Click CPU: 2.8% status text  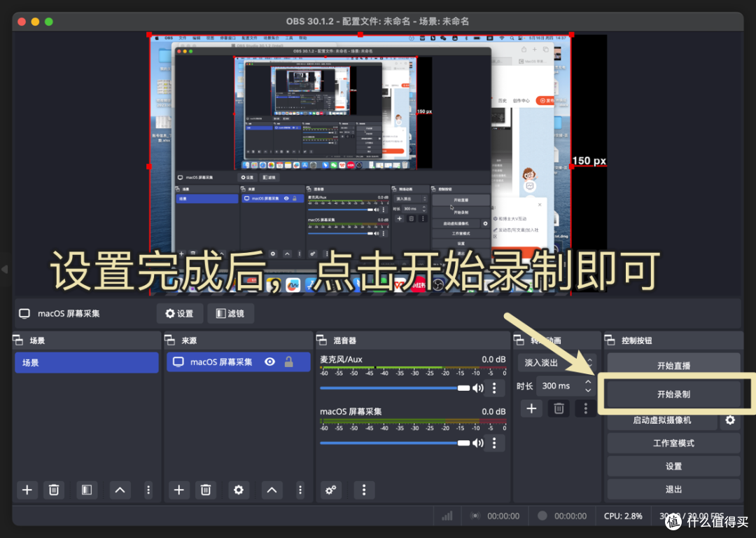pos(623,516)
